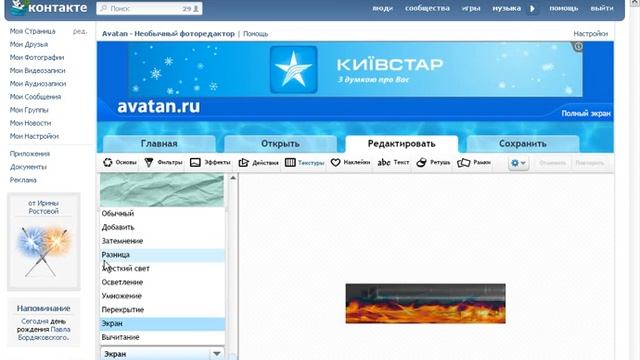
Task: Go to Моя Страница
Action: coord(33,31)
